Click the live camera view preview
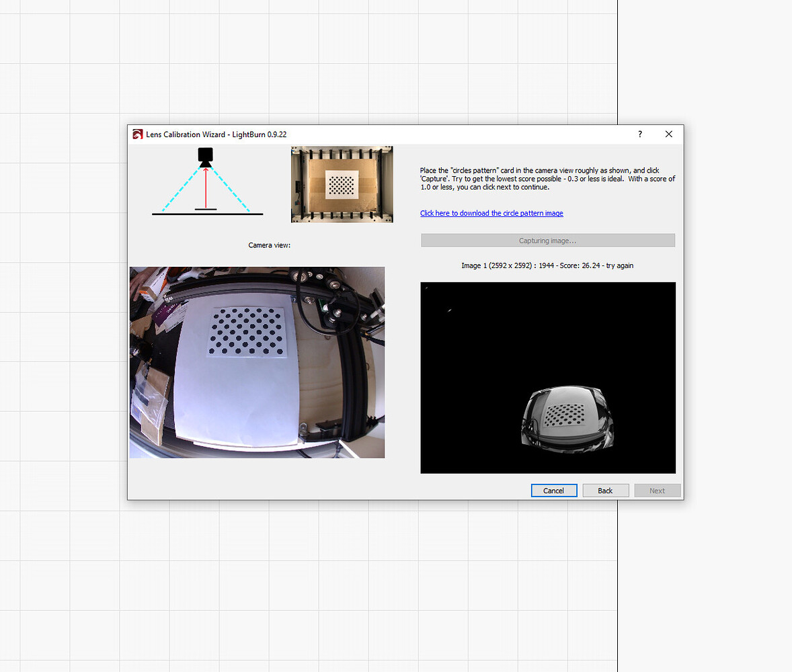 [x=257, y=362]
